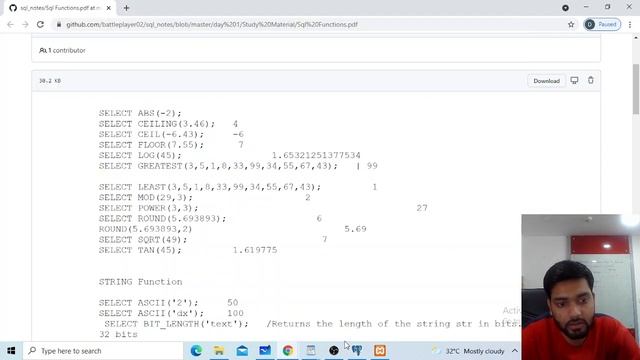
Task: Open the Windows Start menu
Action: click(11, 351)
